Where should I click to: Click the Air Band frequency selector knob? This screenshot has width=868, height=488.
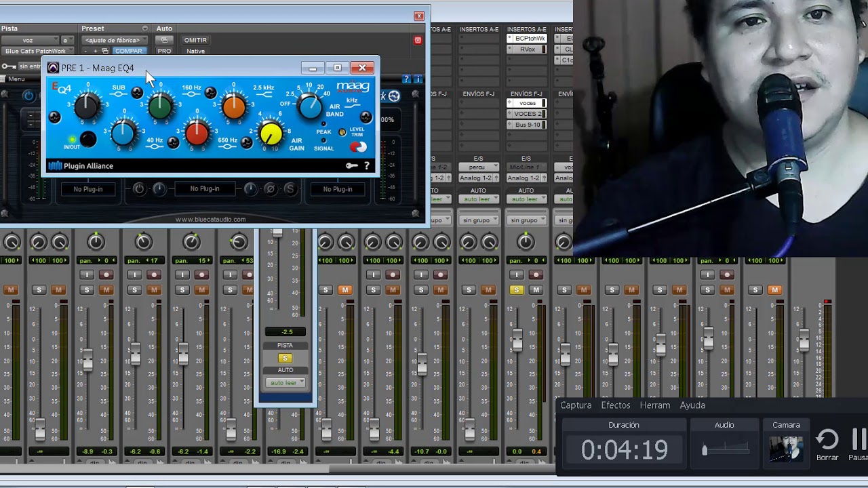click(x=310, y=106)
